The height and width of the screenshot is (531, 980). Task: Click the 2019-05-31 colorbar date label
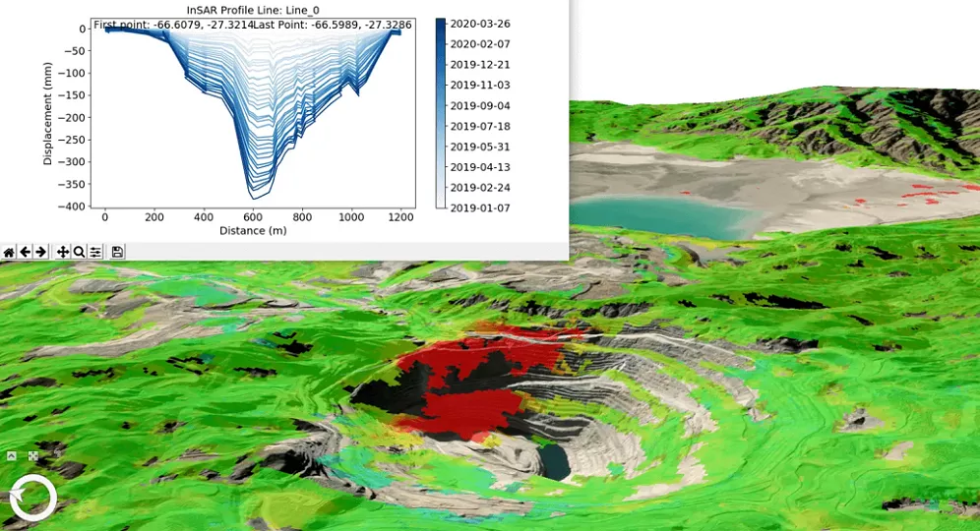(480, 147)
